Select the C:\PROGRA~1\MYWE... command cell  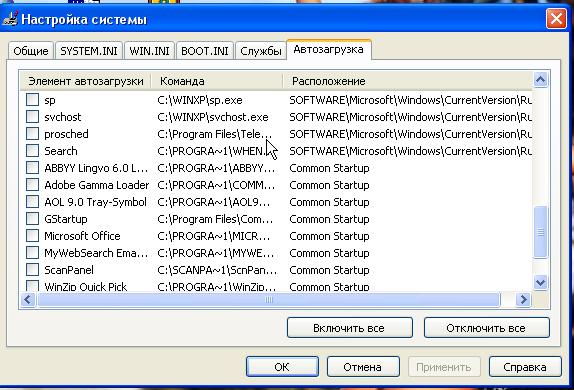coord(216,253)
